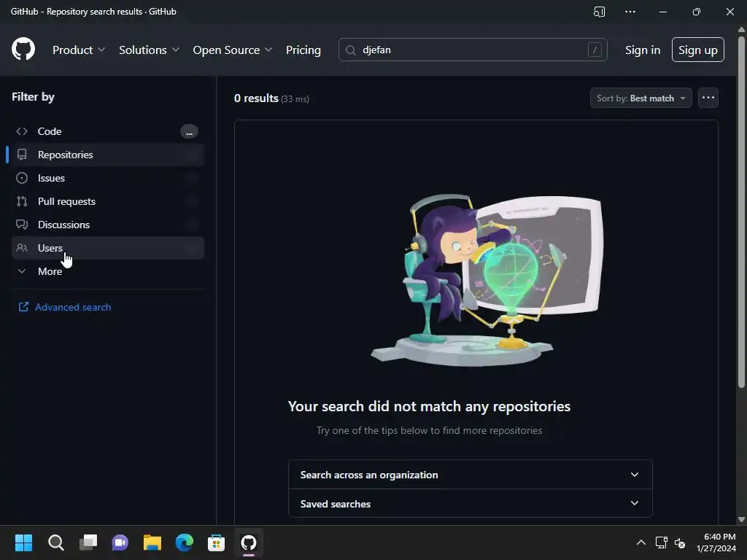The height and width of the screenshot is (560, 747).
Task: Click the search field containing djefan
Action: click(x=473, y=50)
